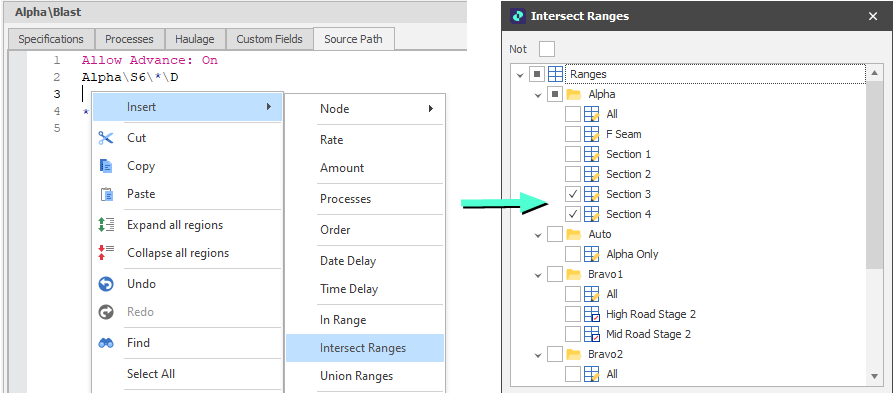Click the Ranges root table icon
The width and height of the screenshot is (896, 393).
coord(555,74)
